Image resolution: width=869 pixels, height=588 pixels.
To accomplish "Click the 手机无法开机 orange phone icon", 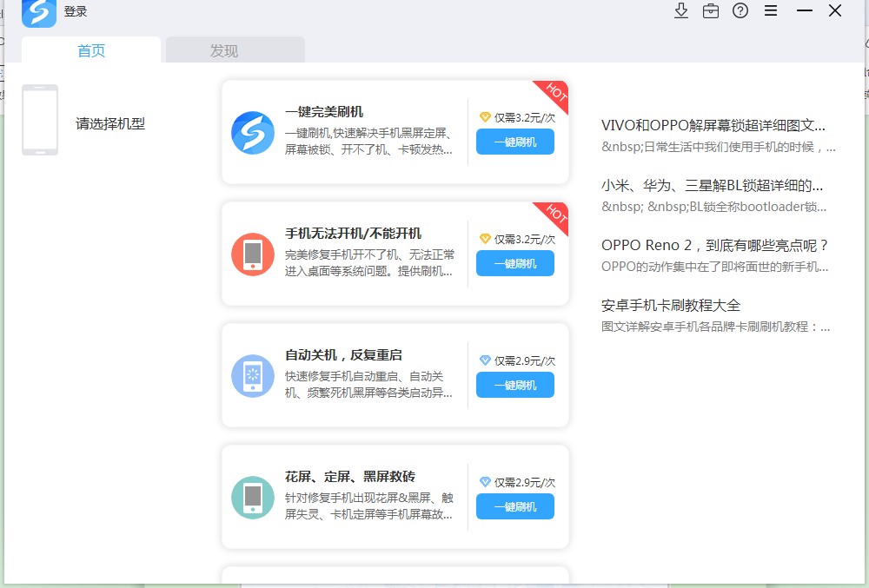I will [x=253, y=254].
